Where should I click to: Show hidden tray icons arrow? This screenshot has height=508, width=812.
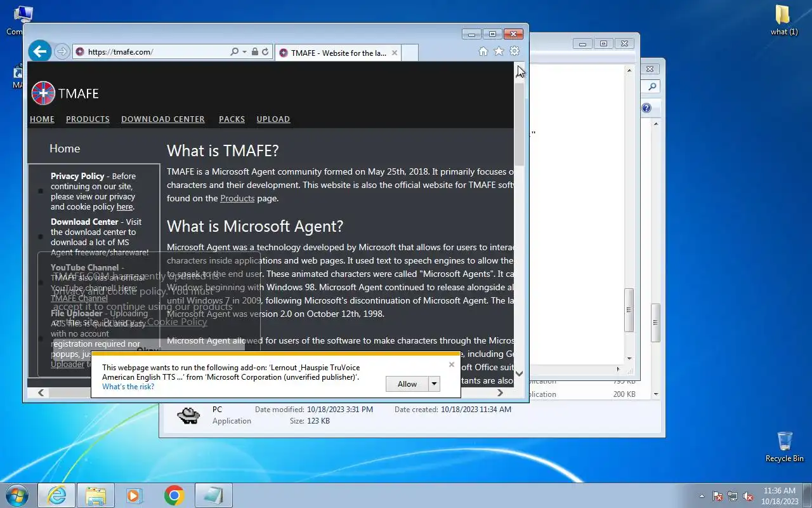coord(702,496)
